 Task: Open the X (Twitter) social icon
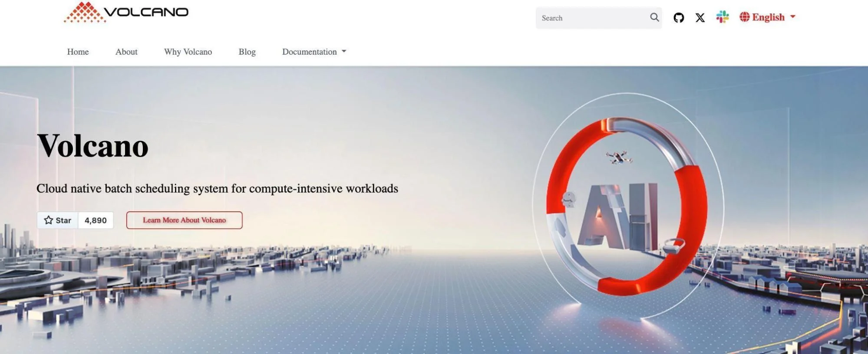[700, 18]
